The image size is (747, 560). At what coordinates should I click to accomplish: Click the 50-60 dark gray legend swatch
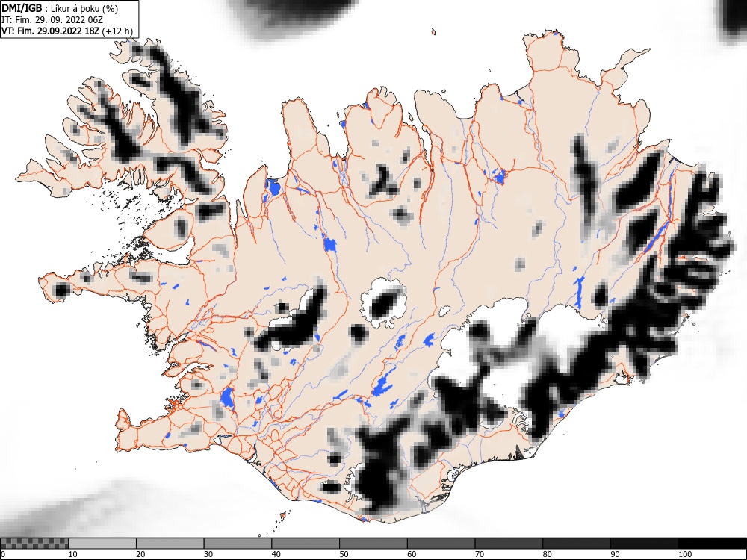[x=373, y=544]
